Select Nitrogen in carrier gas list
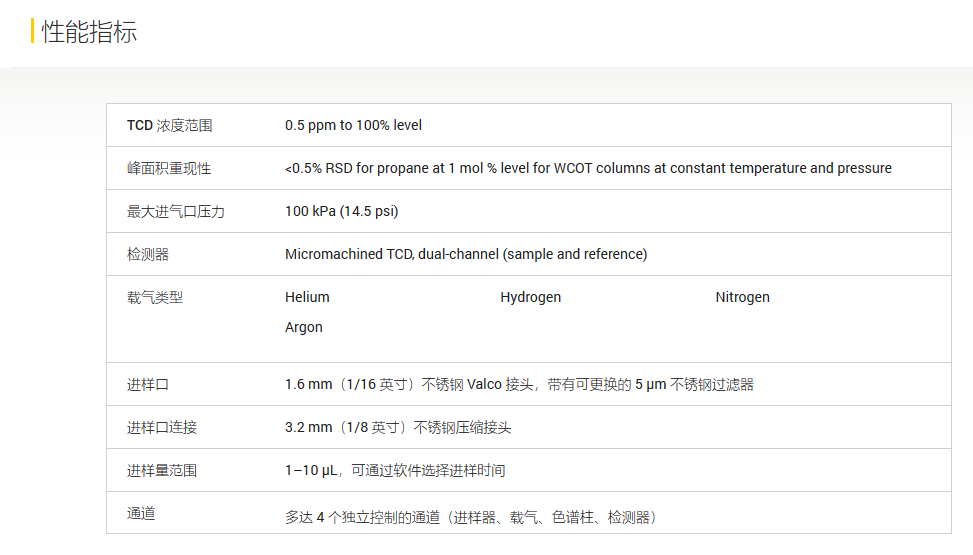The width and height of the screenshot is (973, 555). (x=742, y=297)
